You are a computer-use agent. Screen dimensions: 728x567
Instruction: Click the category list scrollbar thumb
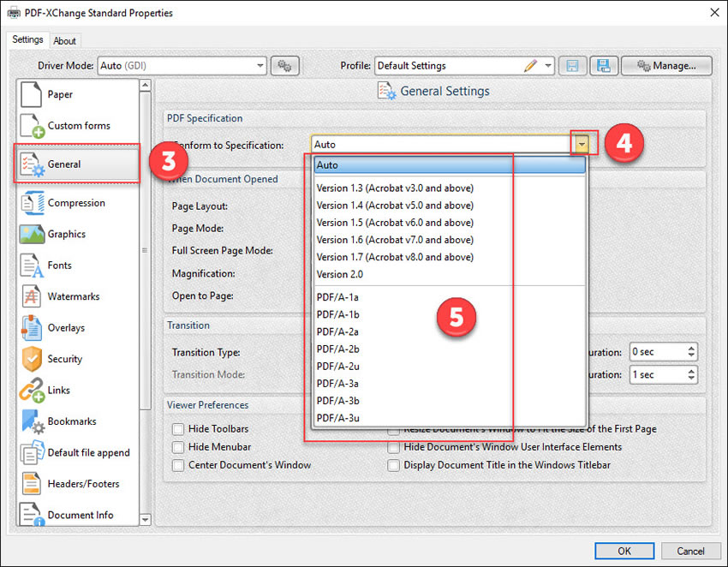click(145, 250)
